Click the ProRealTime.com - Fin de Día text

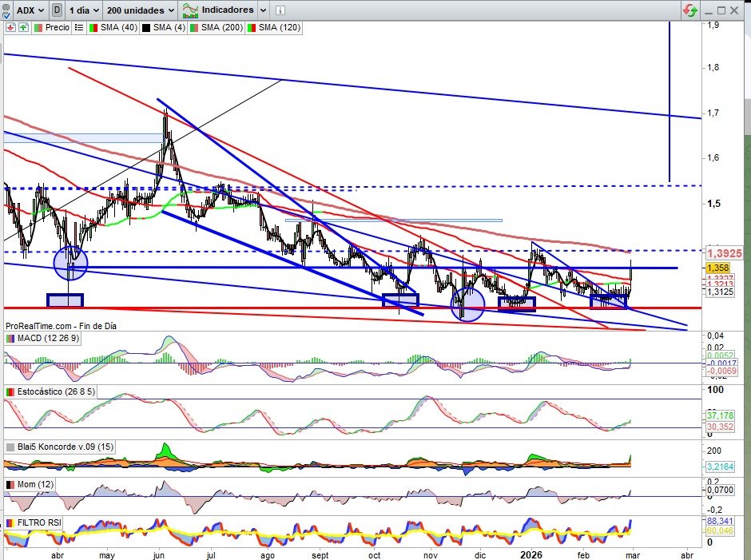point(61,326)
